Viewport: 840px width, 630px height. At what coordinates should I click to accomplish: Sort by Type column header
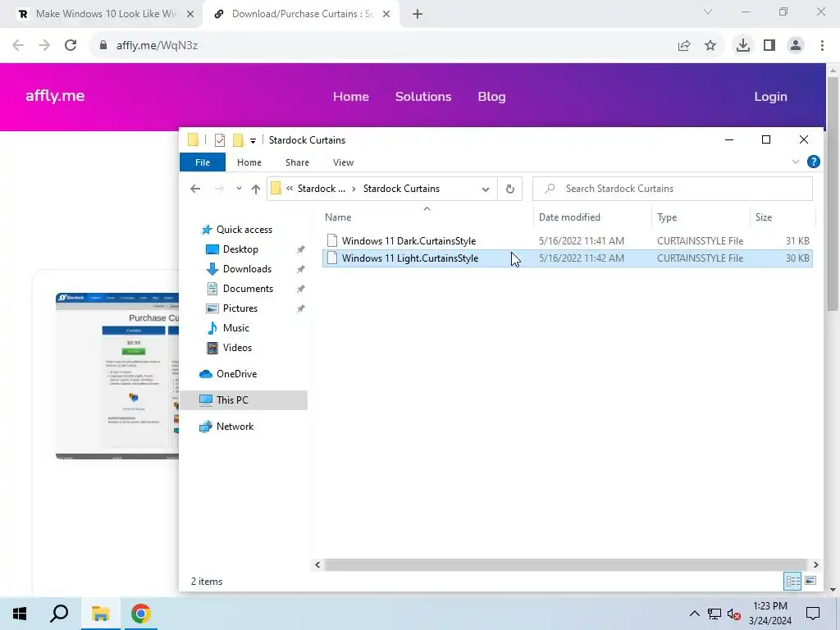[x=701, y=217]
